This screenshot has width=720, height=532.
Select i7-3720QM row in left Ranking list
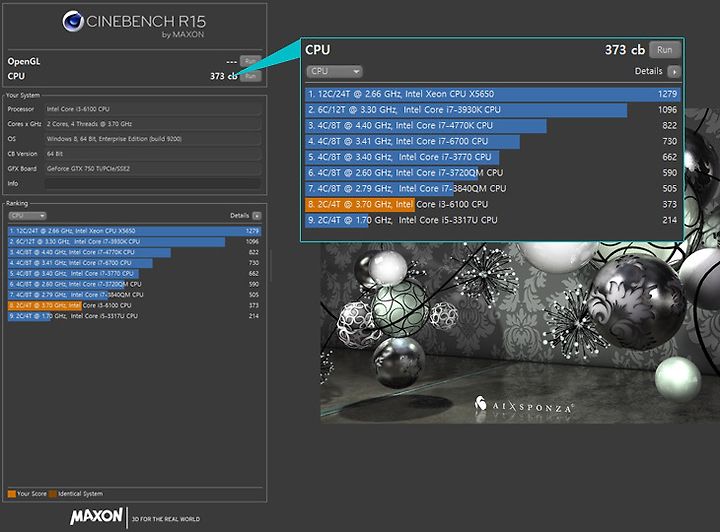click(x=135, y=284)
